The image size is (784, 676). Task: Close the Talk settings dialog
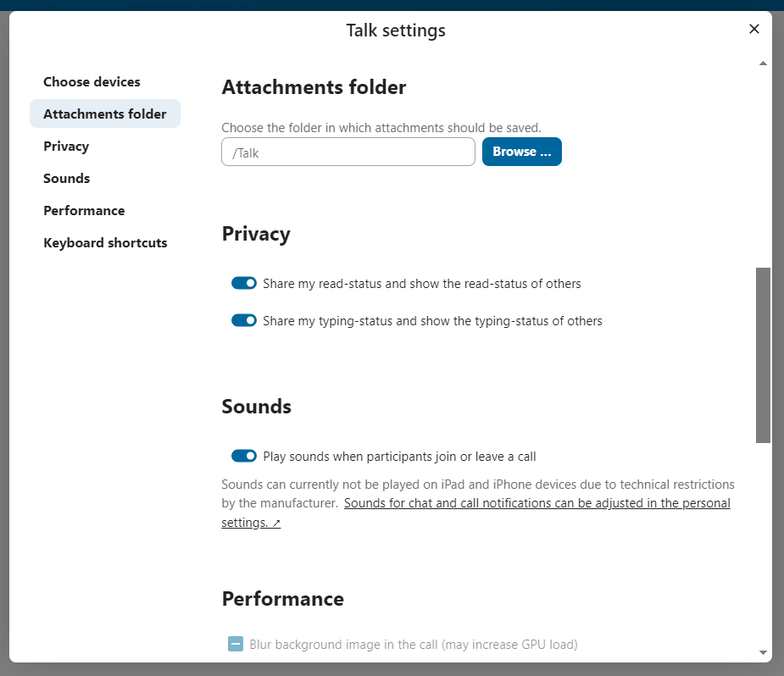[754, 30]
